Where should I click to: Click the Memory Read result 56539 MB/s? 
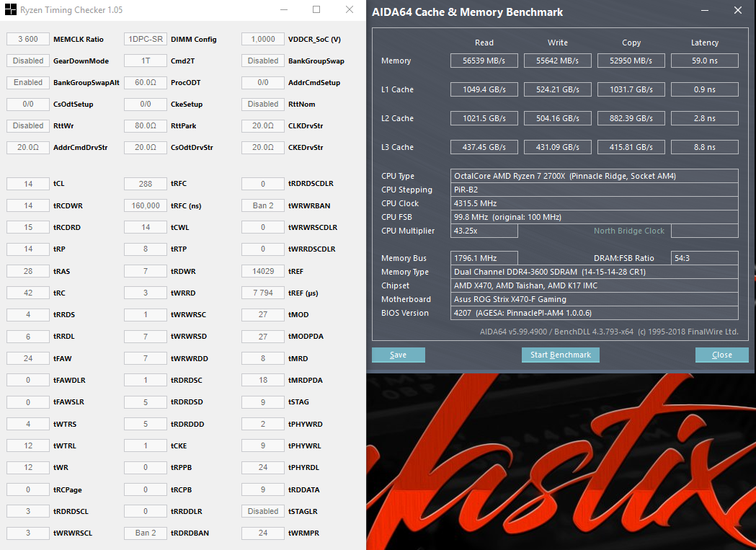(484, 61)
